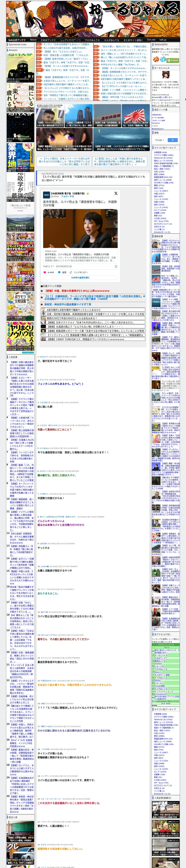Image resolution: width=186 pixels, height=868 pixels.
Task: Open the rising sun flag 米兵 thumbnail card
Action: 136,116
